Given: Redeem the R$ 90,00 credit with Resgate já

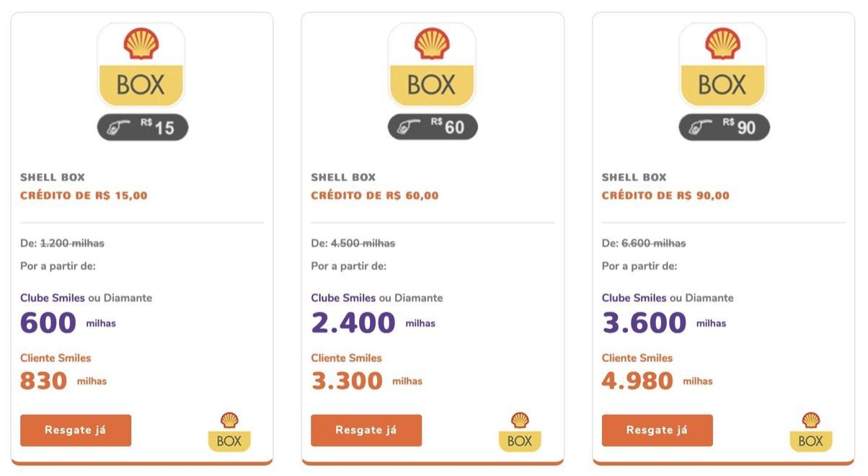Looking at the screenshot, I should point(657,431).
